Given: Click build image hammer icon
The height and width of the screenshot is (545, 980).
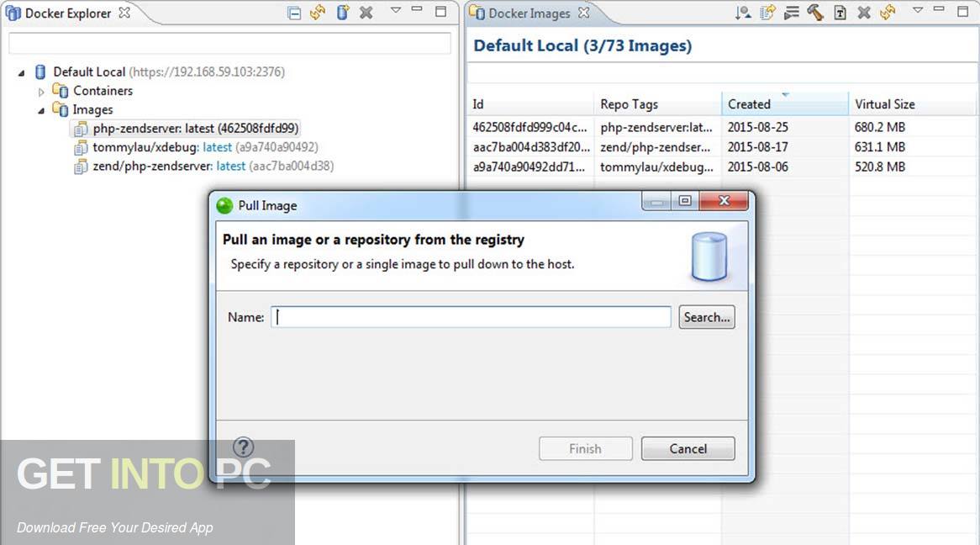Looking at the screenshot, I should 815,13.
